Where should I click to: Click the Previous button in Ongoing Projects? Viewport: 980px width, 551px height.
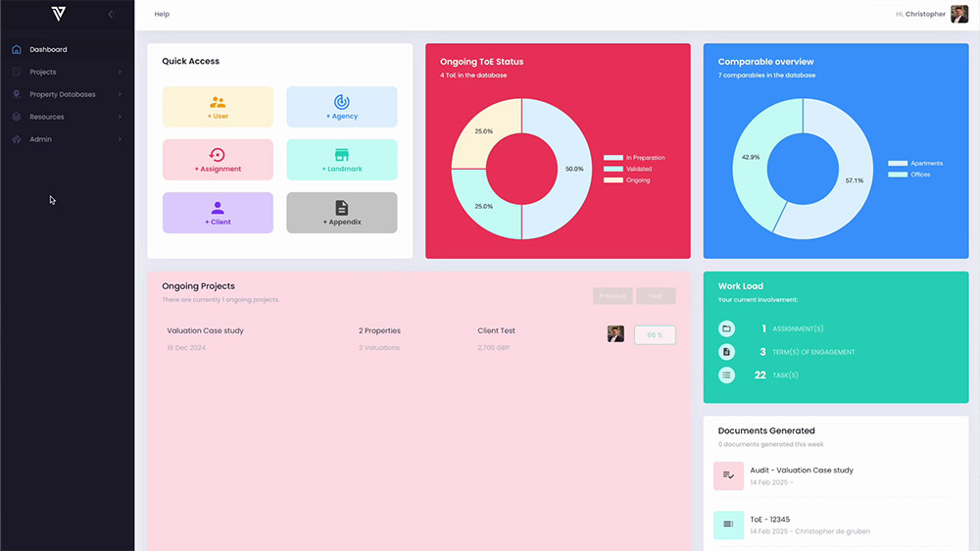612,296
